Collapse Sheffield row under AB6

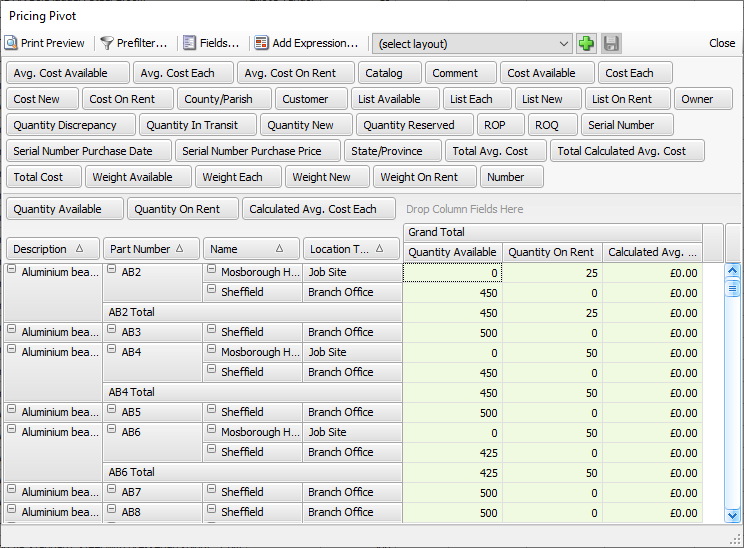tap(212, 449)
